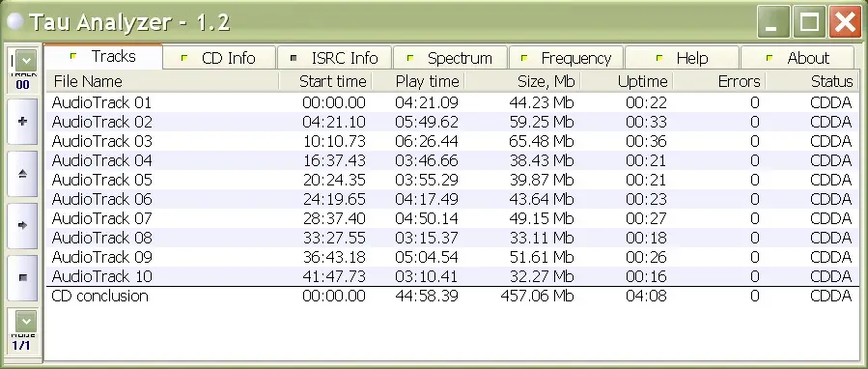868x369 pixels.
Task: Open the CD Info tab
Action: pos(219,58)
